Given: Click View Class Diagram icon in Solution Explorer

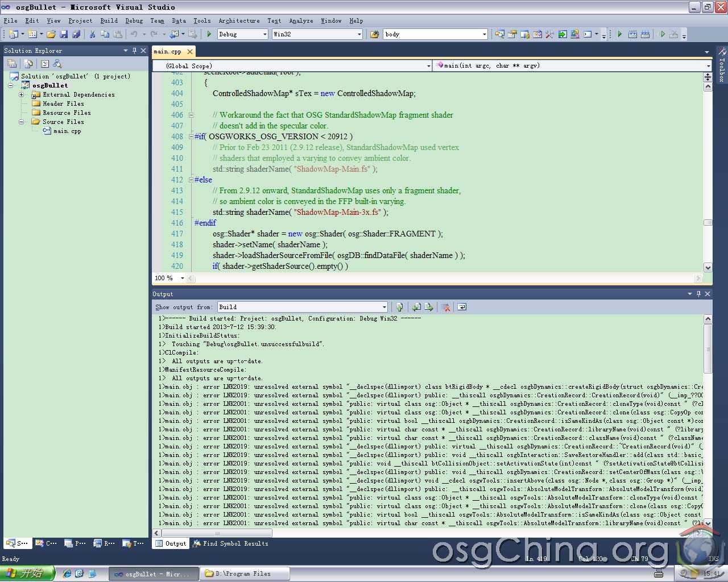Looking at the screenshot, I should pyautogui.click(x=57, y=64).
